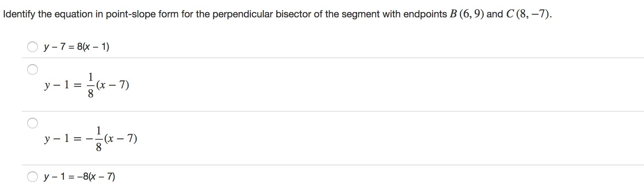Viewport: 644px width, 191px height.
Task: Click the divider line below the first option
Action: [x=333, y=58]
